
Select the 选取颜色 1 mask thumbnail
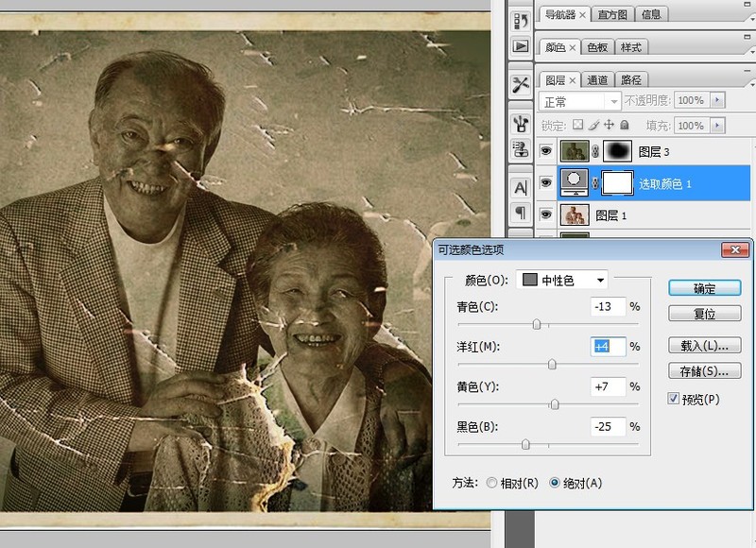point(618,183)
